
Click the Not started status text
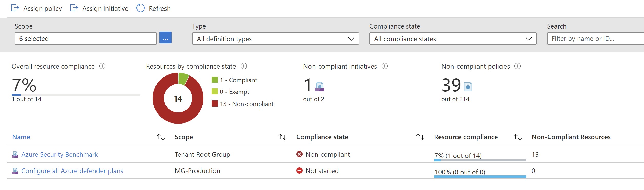[322, 171]
